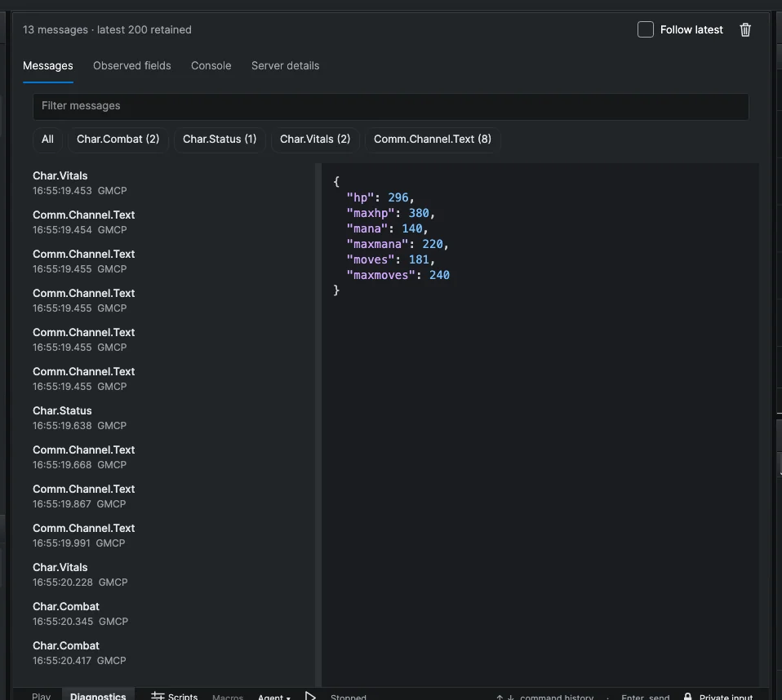The height and width of the screenshot is (700, 782).
Task: Select Char.Vitals message at 16:55:19.453
Action: 170,183
